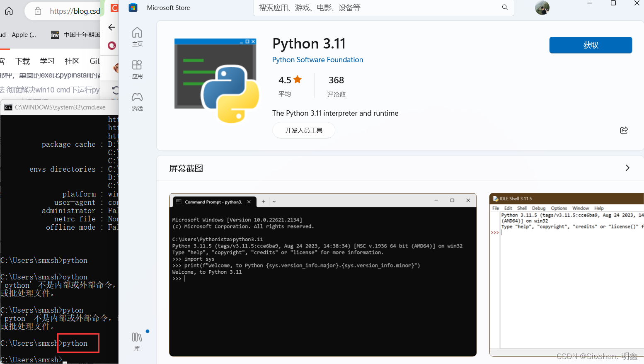
Task: Click the Python 3.11 app logo
Action: [x=216, y=80]
